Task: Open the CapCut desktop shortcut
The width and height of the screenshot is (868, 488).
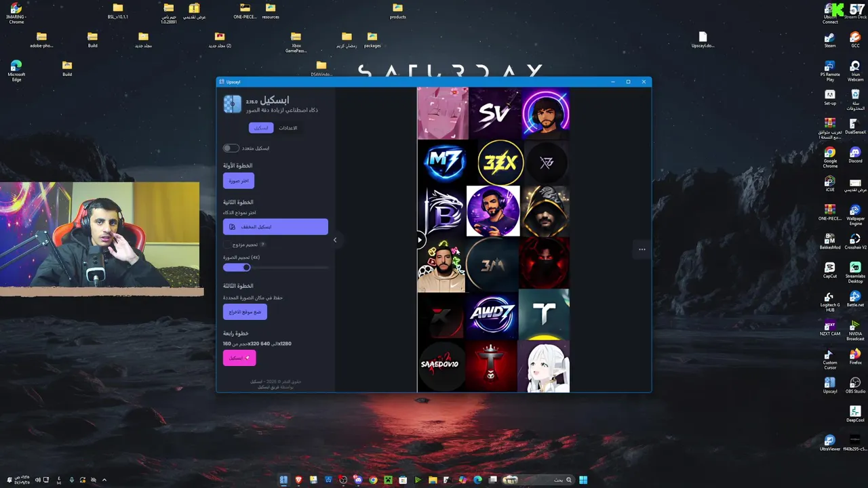Action: [x=830, y=270]
